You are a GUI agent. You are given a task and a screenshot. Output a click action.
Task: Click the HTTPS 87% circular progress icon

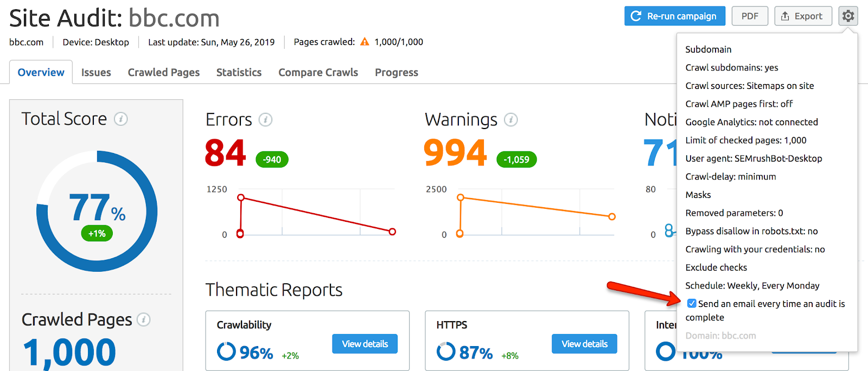446,351
